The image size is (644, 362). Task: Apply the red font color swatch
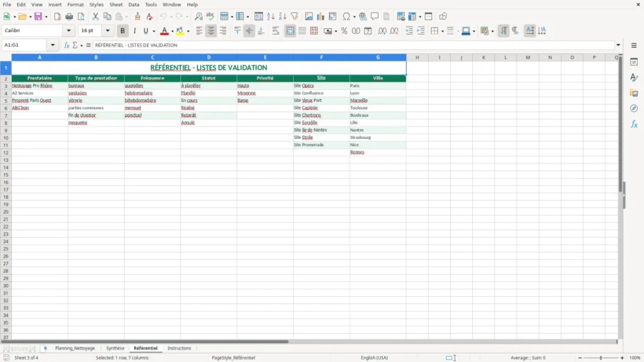(164, 31)
